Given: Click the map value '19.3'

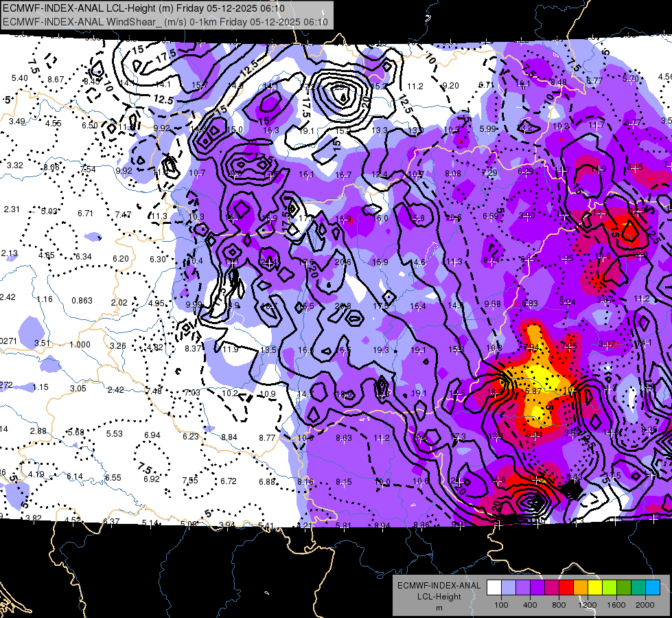Looking at the screenshot, I should 380,350.
